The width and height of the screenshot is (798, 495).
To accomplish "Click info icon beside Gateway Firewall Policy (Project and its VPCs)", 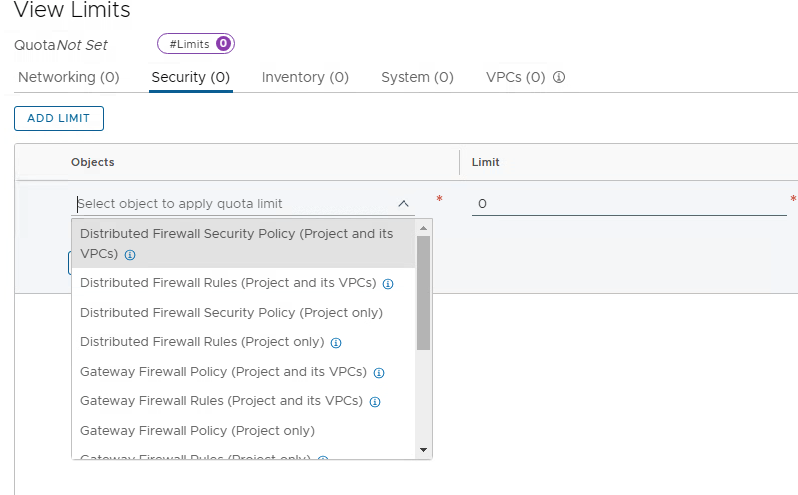I will pyautogui.click(x=379, y=373).
